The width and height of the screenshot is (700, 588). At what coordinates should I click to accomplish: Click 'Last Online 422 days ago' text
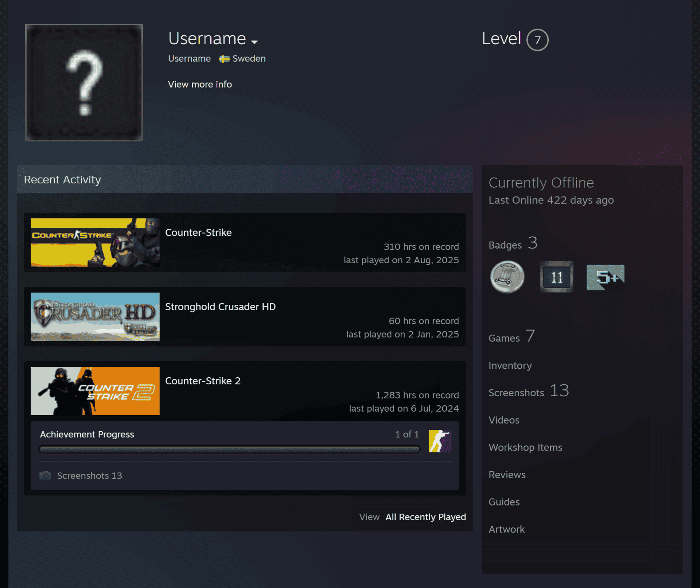tap(551, 200)
